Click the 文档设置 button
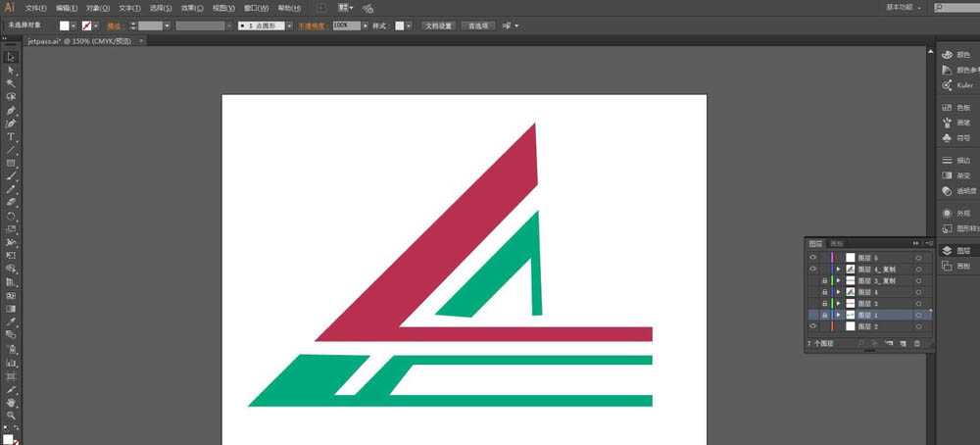Screen dimensions: 980x445 439,25
